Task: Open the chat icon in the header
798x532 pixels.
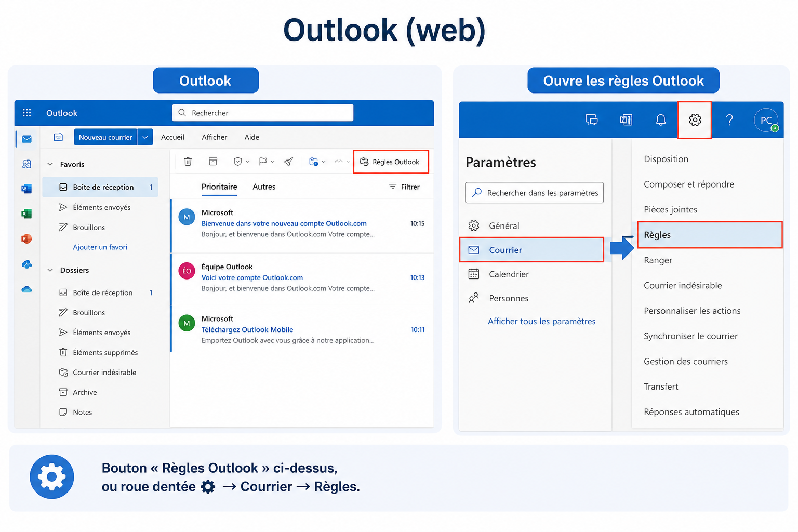Action: pyautogui.click(x=592, y=120)
